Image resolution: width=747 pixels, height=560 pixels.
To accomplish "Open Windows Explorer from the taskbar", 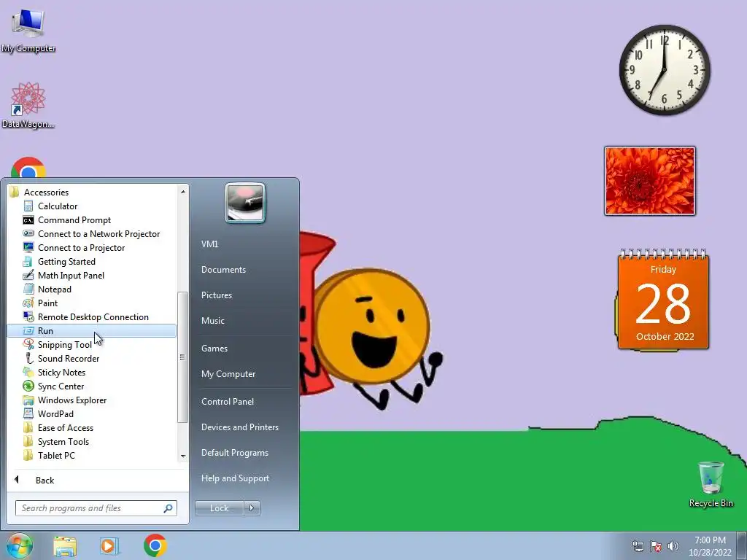I will coord(65,546).
